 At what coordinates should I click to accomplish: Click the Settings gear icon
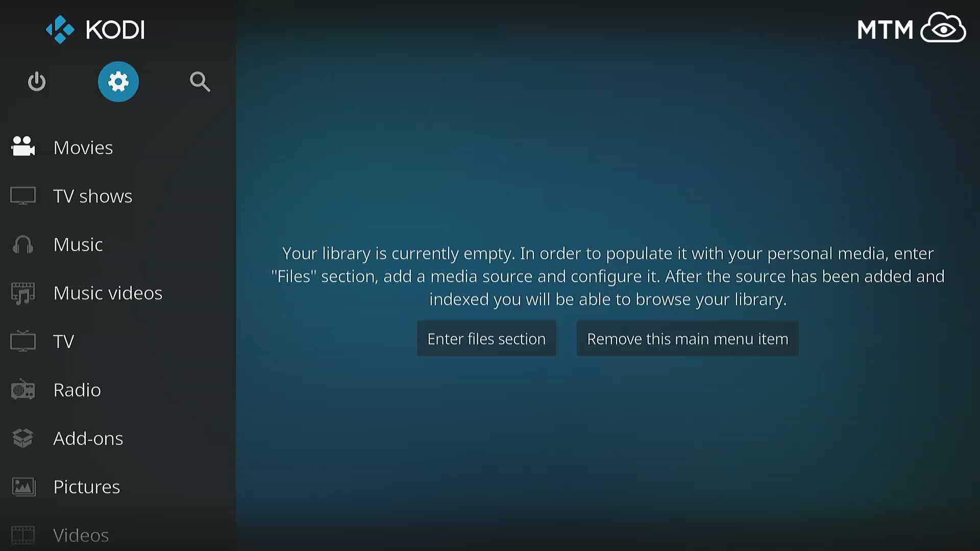point(118,82)
